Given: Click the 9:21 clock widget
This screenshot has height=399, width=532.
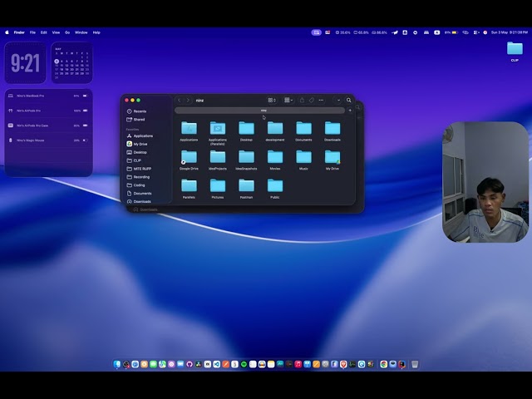Looking at the screenshot, I should point(25,63).
